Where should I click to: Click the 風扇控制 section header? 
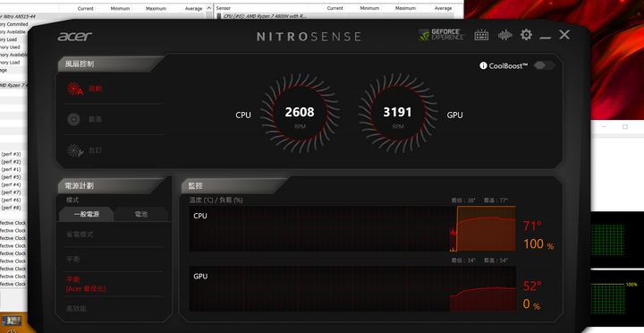coord(80,64)
